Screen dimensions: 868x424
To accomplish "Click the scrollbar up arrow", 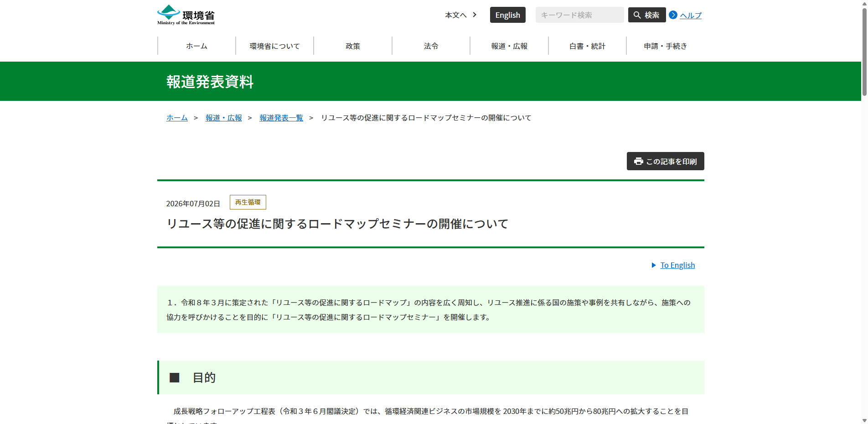I will [x=864, y=3].
